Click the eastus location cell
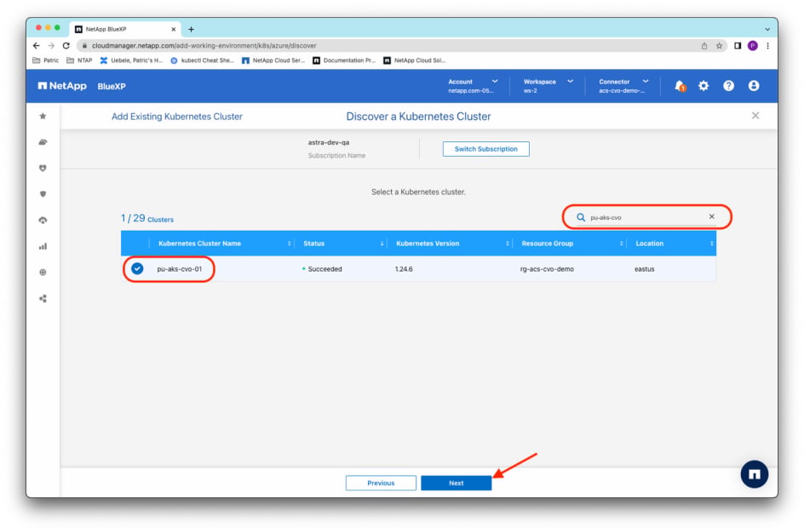Viewport: 804px width, 532px height. (645, 269)
